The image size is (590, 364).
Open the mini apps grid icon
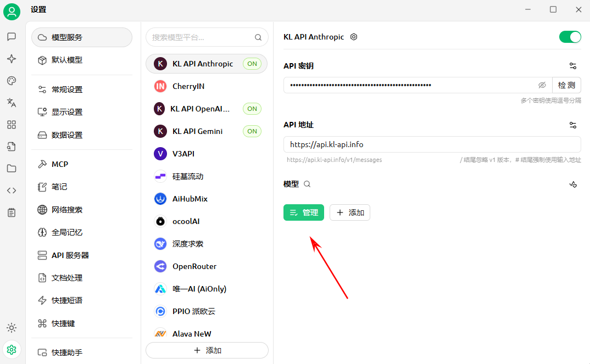pos(12,125)
